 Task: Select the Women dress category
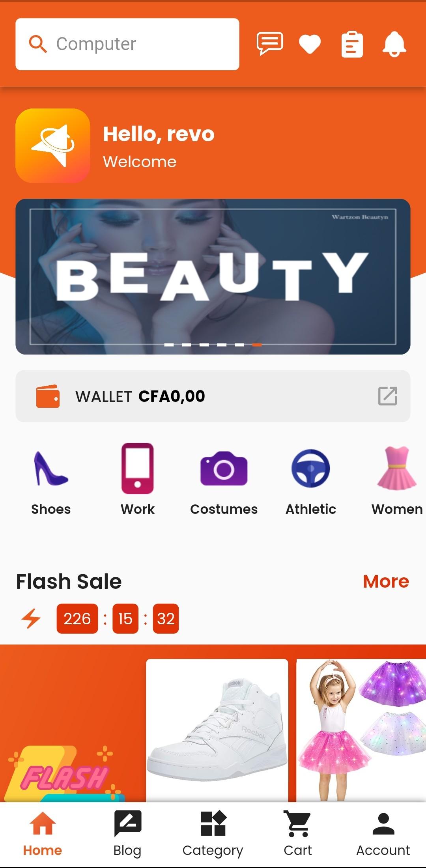tap(397, 468)
